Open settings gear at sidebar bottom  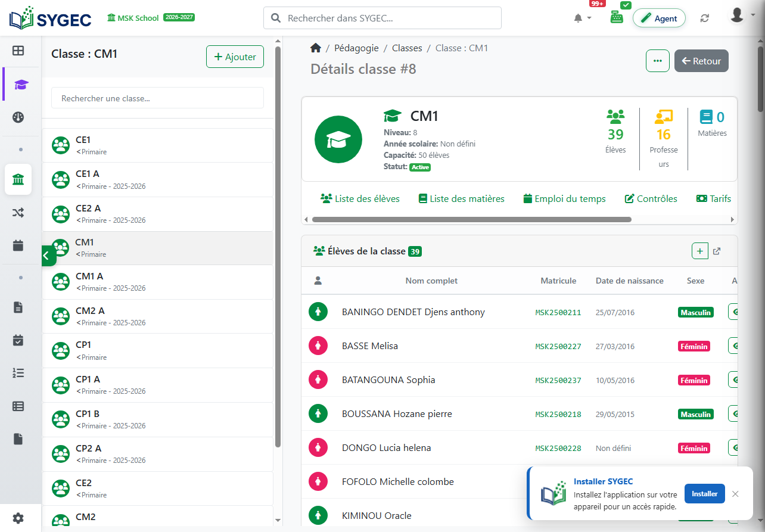(x=18, y=518)
